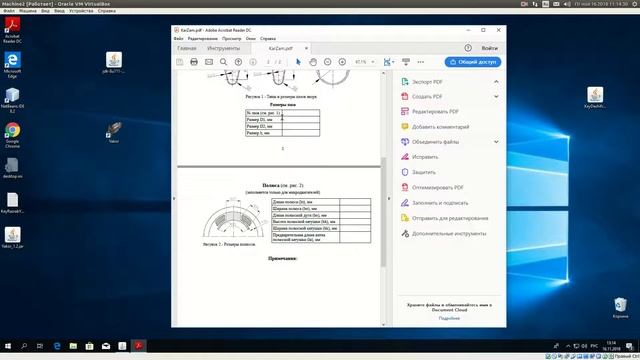Switch to the Главная tab
Image resolution: width=640 pixels, height=360 pixels.
pyautogui.click(x=187, y=48)
